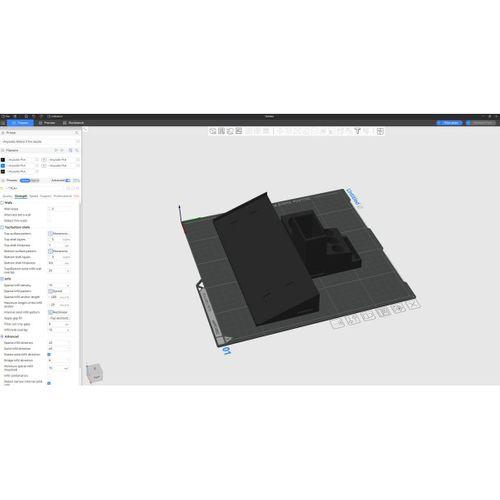
Task: Open the Sparse infill pattern Gyroid dropdown
Action: (59, 291)
